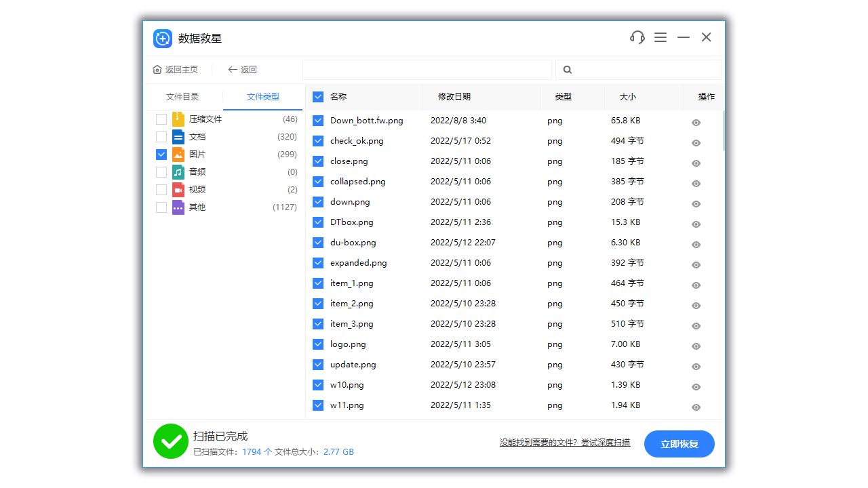
Task: Click the 视频 video category icon
Action: click(177, 189)
